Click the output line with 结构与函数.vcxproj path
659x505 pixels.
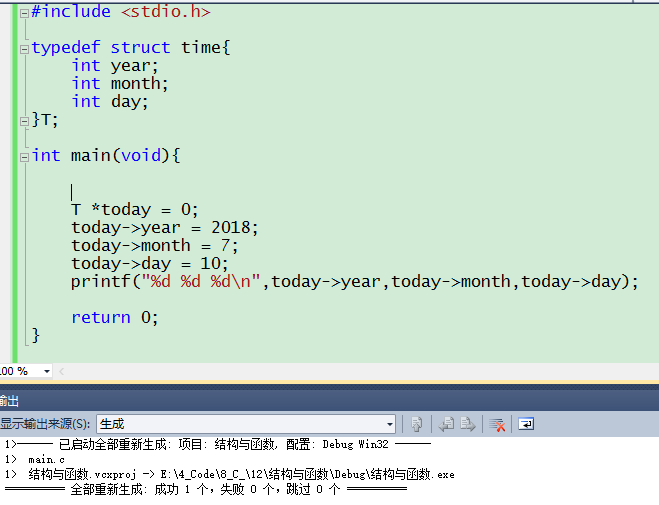(x=229, y=474)
